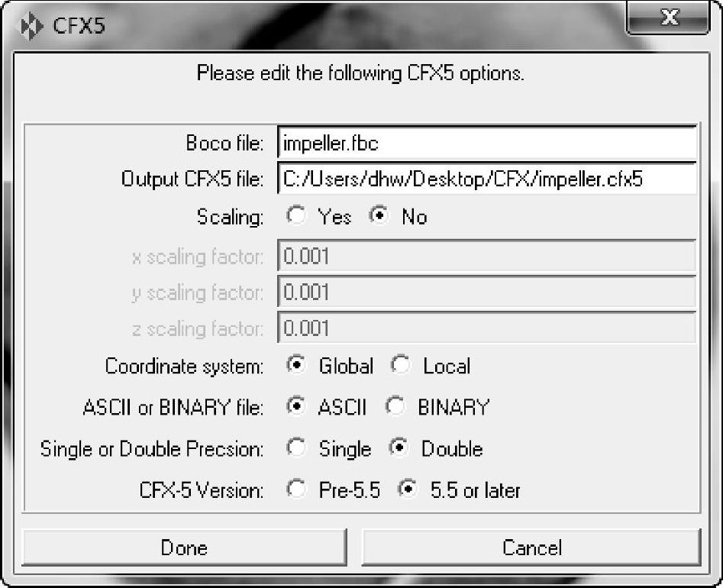Click the CFX5 application icon in title bar
The height and width of the screenshot is (588, 723).
(31, 26)
